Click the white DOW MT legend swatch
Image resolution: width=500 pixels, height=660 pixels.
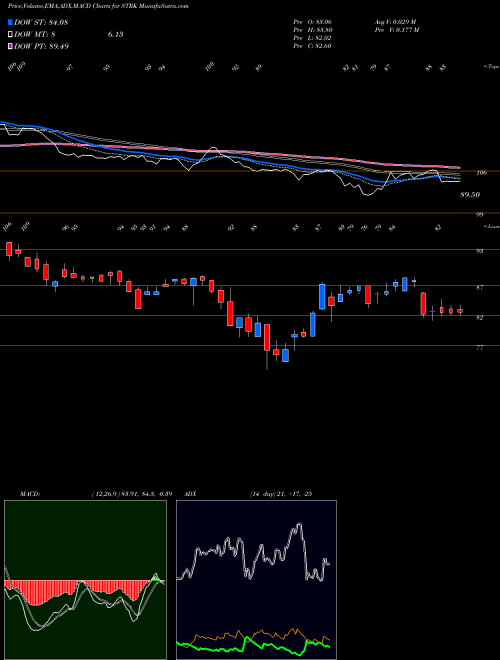(x=10, y=35)
